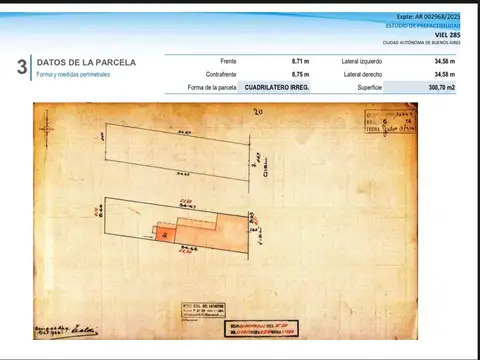
Task: Select the Lateral derecho value 34,58 m
Action: pyautogui.click(x=445, y=74)
